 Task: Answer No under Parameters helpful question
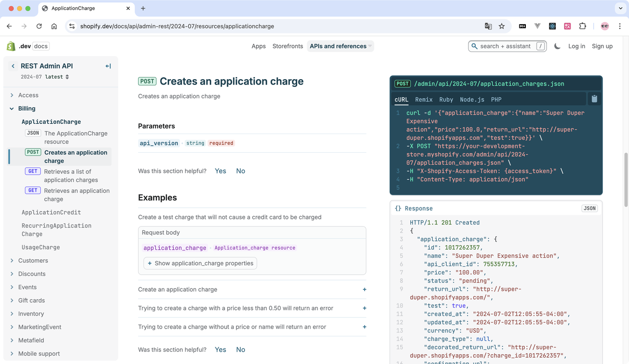[x=240, y=171]
